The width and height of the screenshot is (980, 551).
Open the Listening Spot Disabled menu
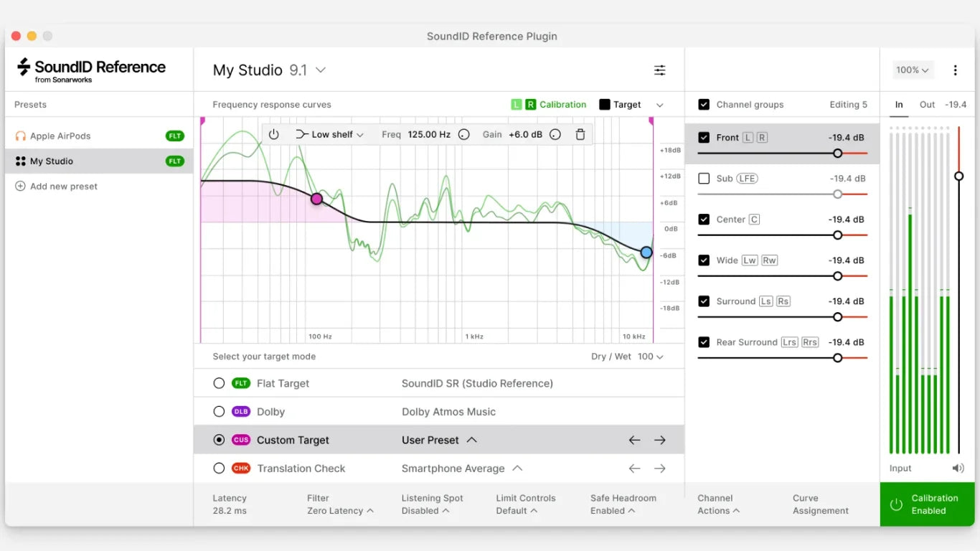[x=433, y=504]
